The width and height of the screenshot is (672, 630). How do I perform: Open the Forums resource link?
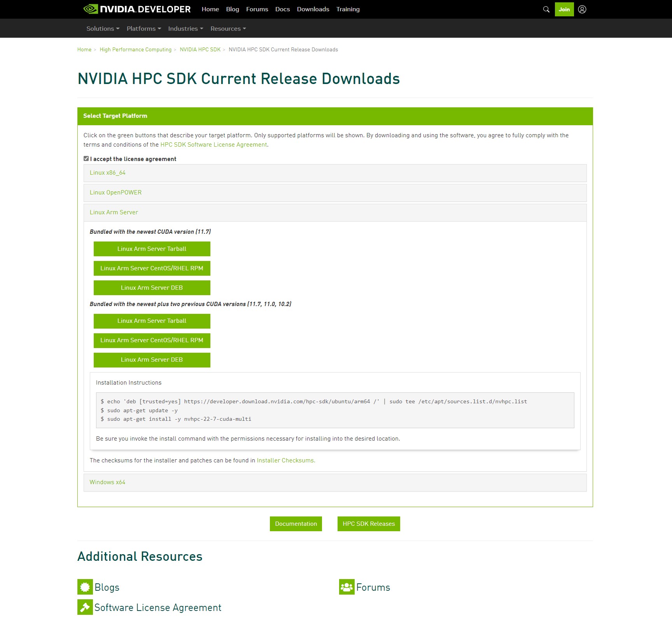[x=373, y=587]
